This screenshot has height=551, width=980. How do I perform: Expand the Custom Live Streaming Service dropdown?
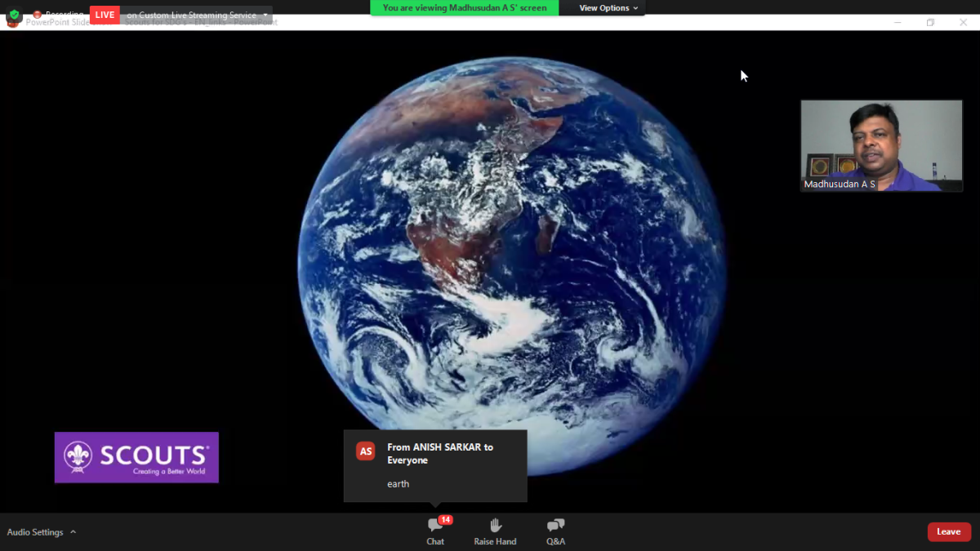[265, 15]
